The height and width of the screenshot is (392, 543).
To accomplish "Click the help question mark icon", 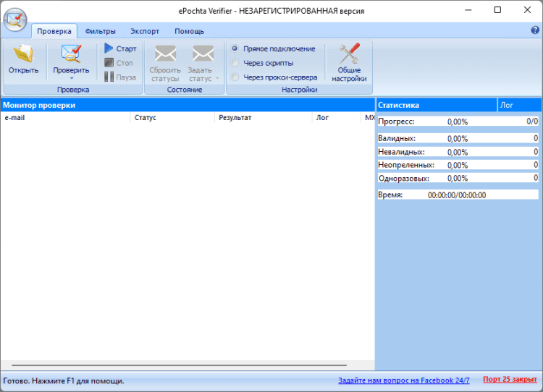I will pyautogui.click(x=535, y=30).
